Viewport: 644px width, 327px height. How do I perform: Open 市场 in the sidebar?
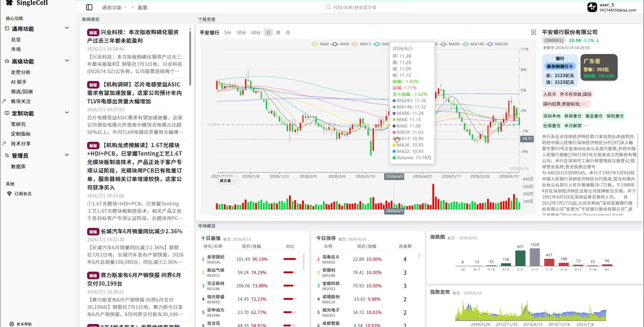coord(16,49)
